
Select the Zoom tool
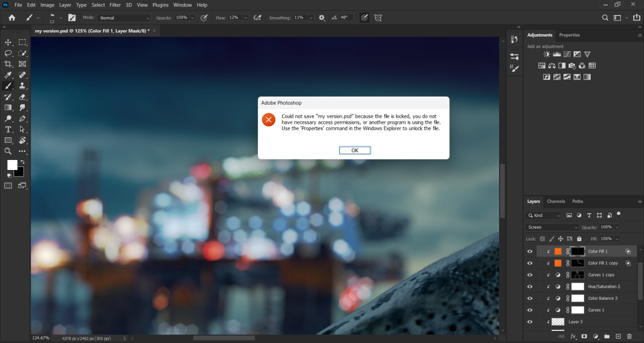pos(8,151)
